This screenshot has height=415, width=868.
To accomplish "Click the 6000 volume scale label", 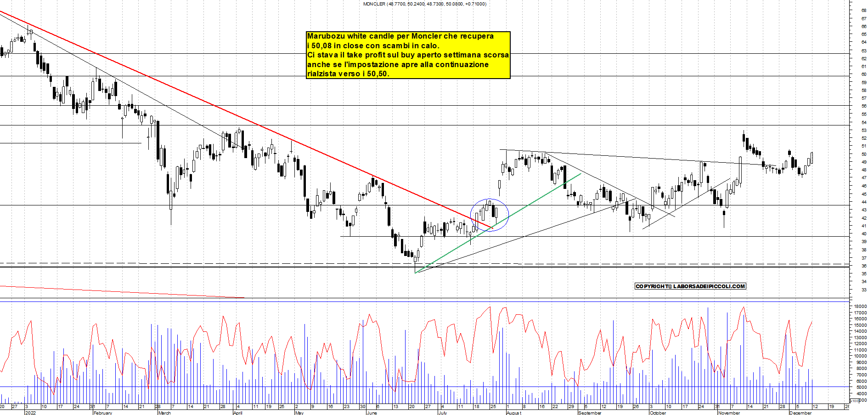I will (861, 381).
